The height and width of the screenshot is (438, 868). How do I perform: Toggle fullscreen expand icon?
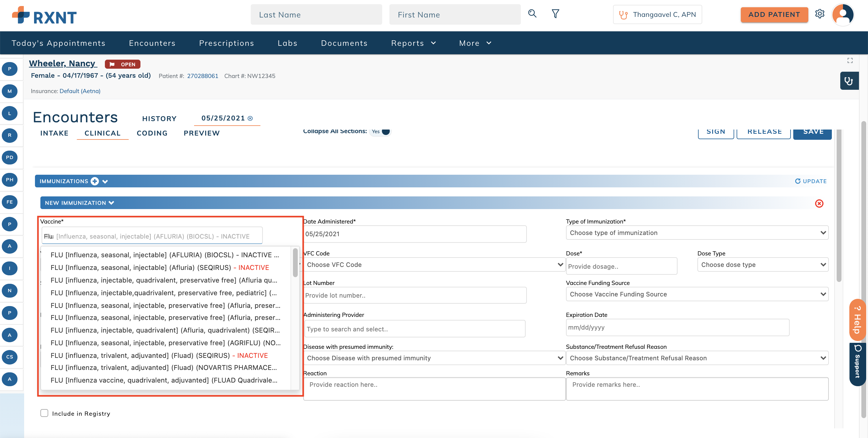point(850,60)
